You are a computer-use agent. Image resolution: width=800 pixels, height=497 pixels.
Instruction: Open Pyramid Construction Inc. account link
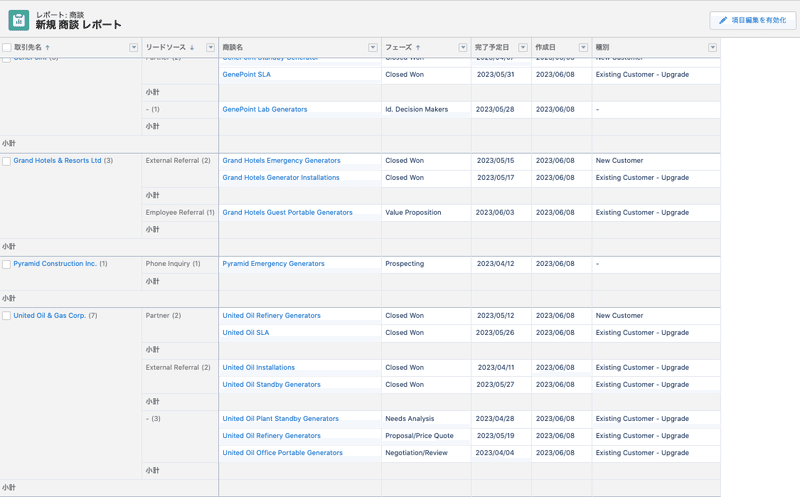[55, 264]
